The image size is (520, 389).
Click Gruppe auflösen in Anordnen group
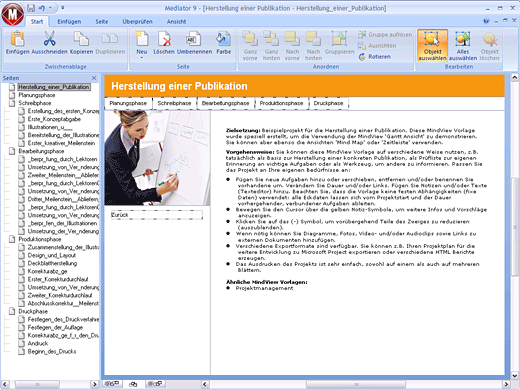[385, 34]
